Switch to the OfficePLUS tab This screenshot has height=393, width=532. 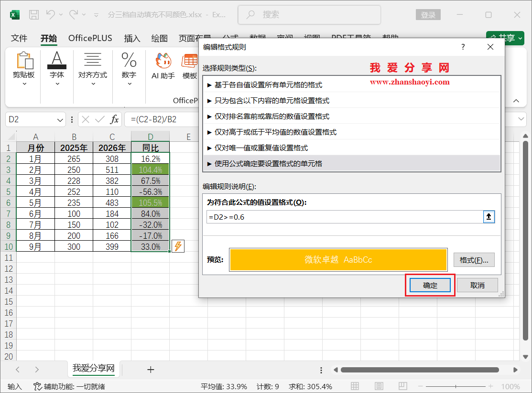pyautogui.click(x=90, y=38)
